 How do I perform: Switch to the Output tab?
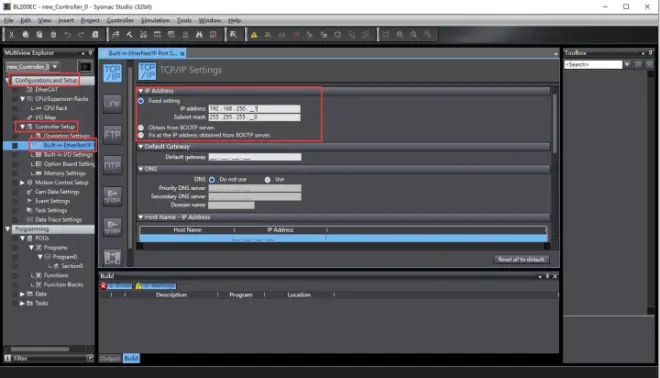pyautogui.click(x=110, y=358)
